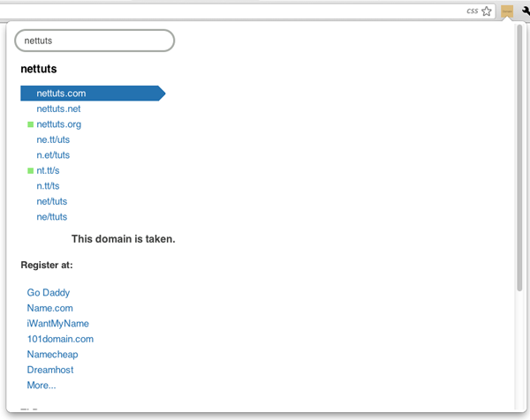This screenshot has height=420, width=530.
Task: Select the ne/ttuts result
Action: (x=52, y=217)
